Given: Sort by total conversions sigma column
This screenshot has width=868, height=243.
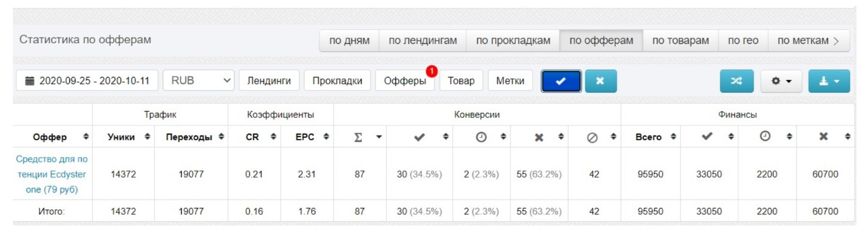Looking at the screenshot, I should click(x=360, y=137).
